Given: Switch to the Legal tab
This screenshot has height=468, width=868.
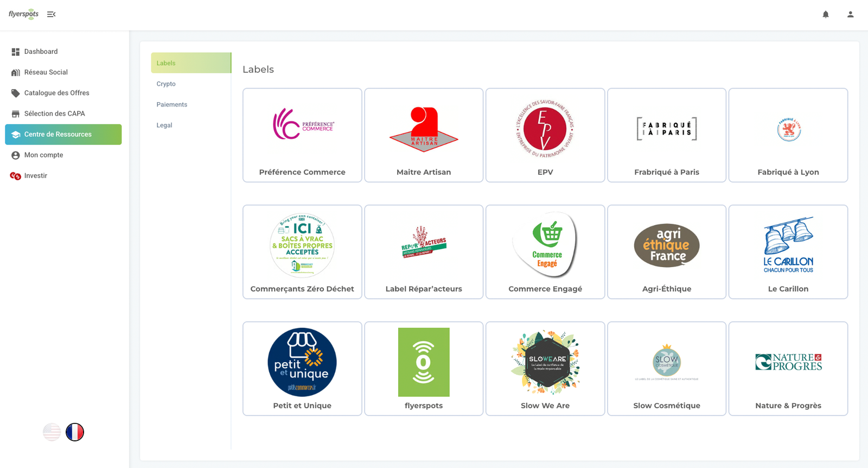Looking at the screenshot, I should coord(191,125).
